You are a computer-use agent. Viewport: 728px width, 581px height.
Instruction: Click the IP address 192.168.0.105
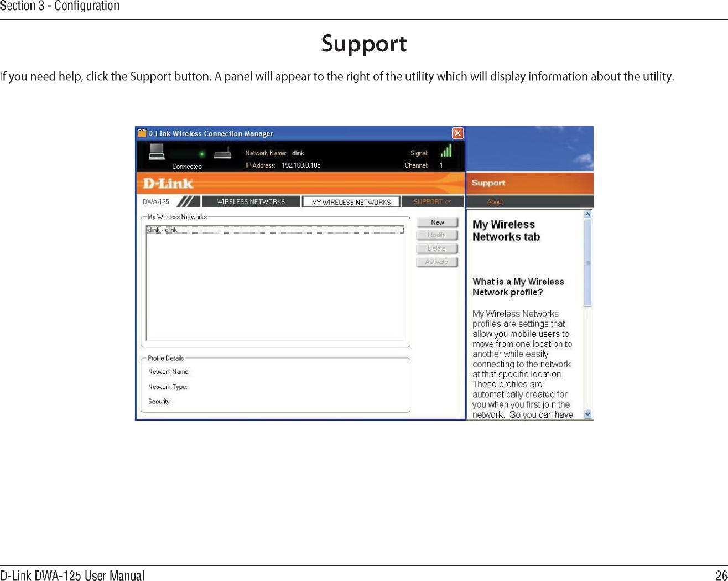point(301,165)
